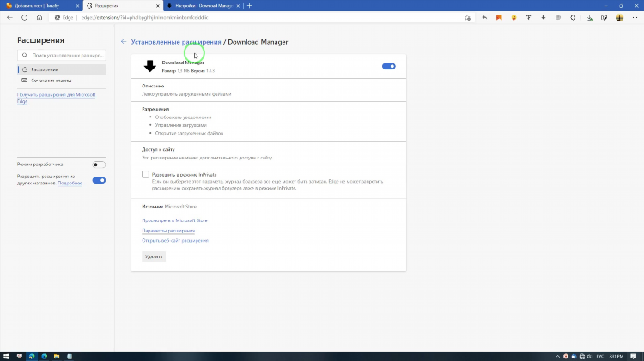This screenshot has height=361, width=644.
Task: Open the Подробнее link in sidebar
Action: [70, 183]
